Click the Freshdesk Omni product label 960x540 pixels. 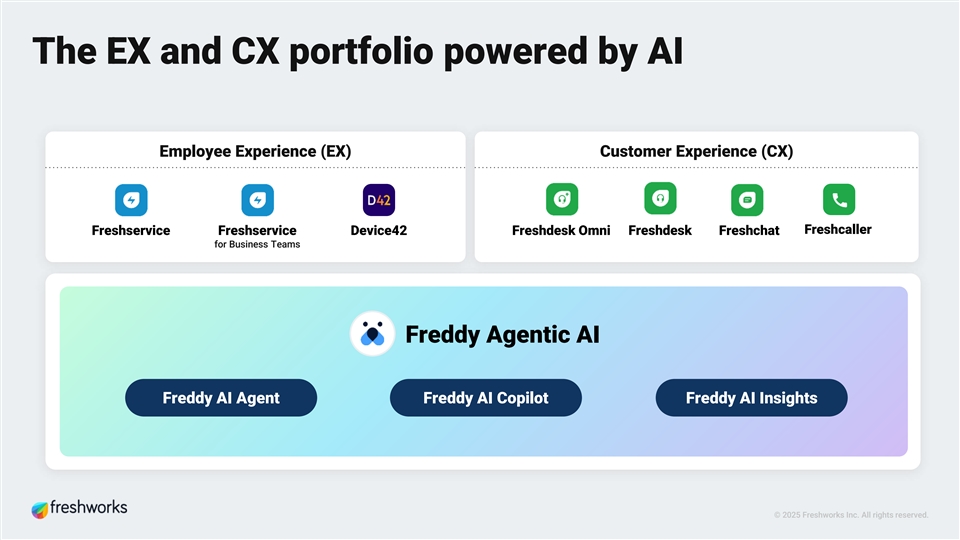pyautogui.click(x=561, y=231)
